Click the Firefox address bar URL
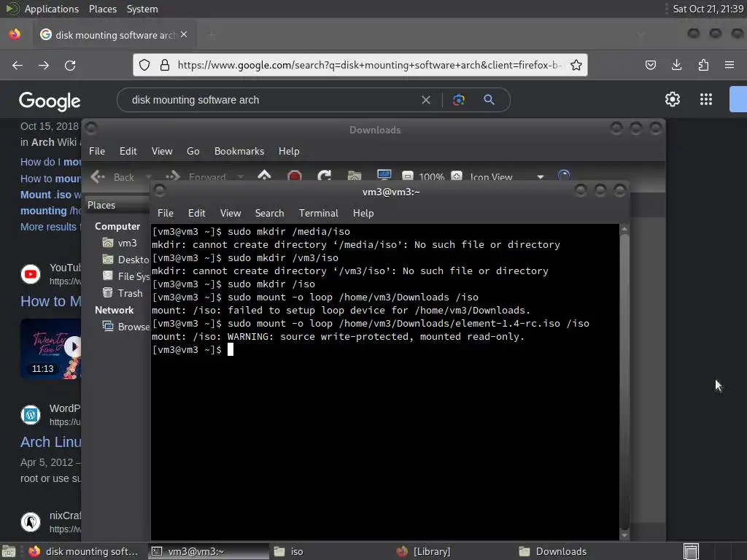 [x=369, y=65]
